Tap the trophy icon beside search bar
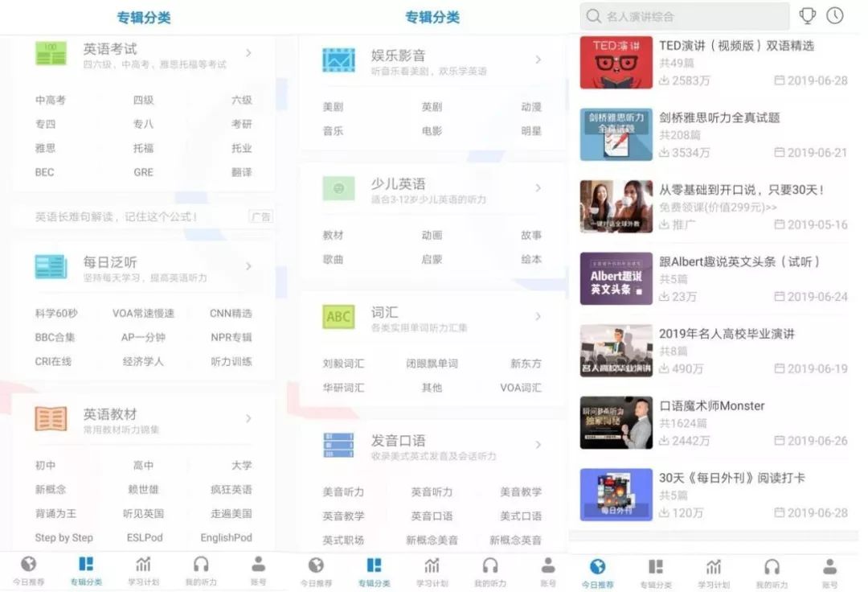The height and width of the screenshot is (592, 868). point(807,15)
